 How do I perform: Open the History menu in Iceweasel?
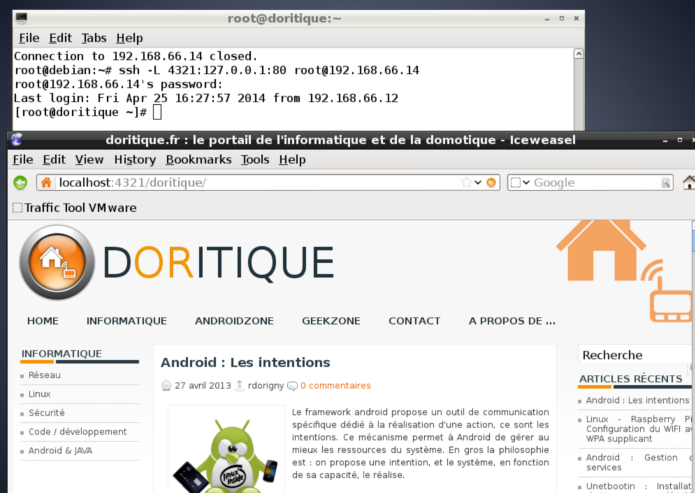[x=134, y=159]
